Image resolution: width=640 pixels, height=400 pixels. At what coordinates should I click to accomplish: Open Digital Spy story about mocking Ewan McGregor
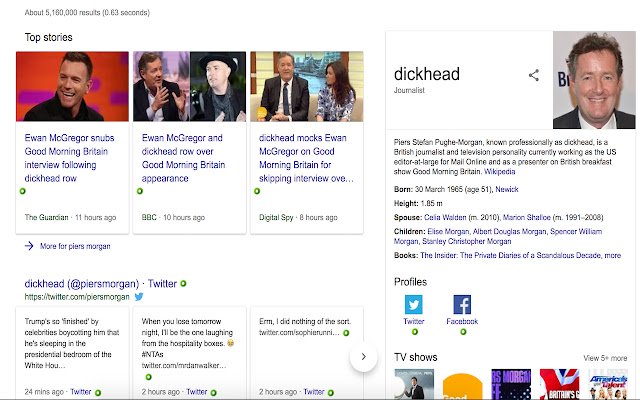(306, 158)
